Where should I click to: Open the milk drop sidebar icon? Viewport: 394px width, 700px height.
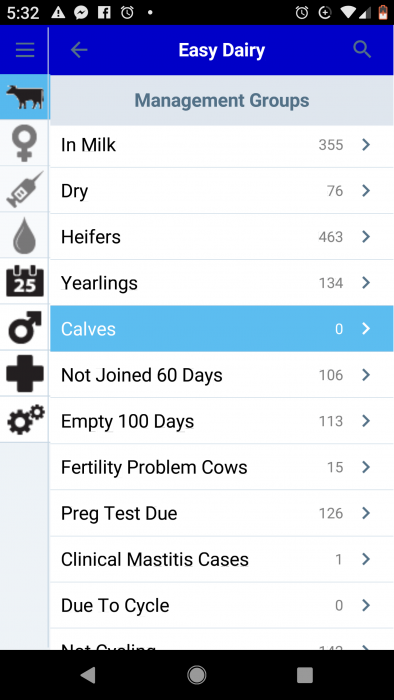click(25, 235)
